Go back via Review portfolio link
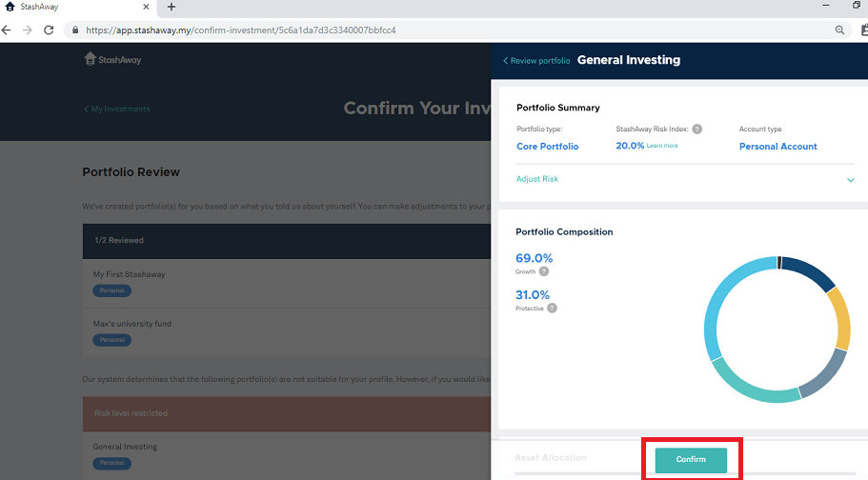The image size is (868, 480). point(536,61)
